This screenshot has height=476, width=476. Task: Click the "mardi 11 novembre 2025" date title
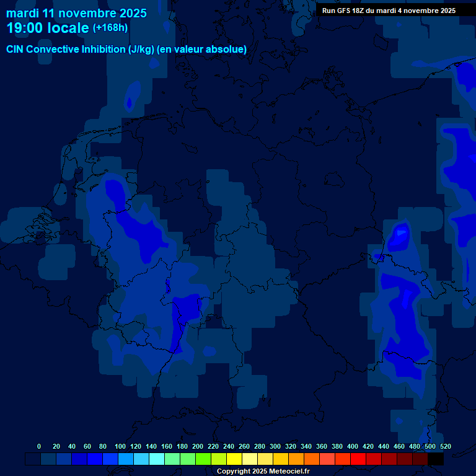(76, 13)
